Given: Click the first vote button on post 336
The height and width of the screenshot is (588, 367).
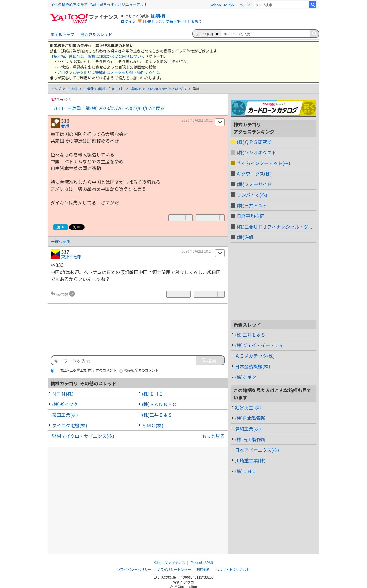Looking at the screenshot, I should pos(180,218).
